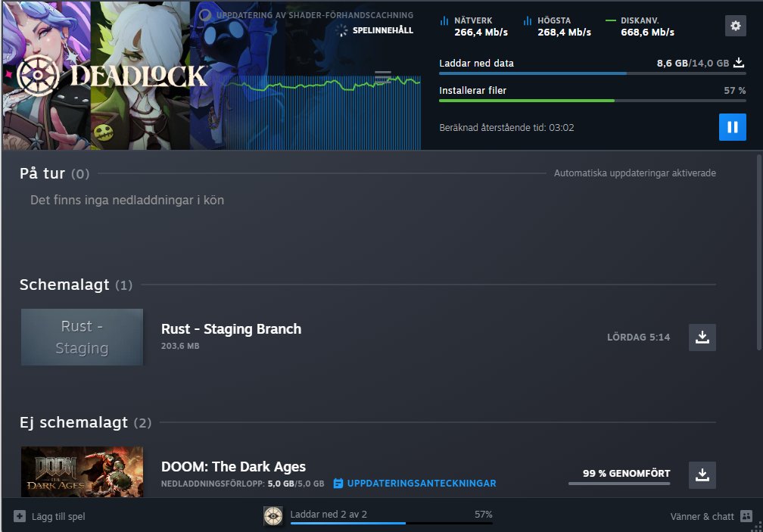Click the Schemalagt section header
The width and height of the screenshot is (763, 532).
(x=76, y=285)
